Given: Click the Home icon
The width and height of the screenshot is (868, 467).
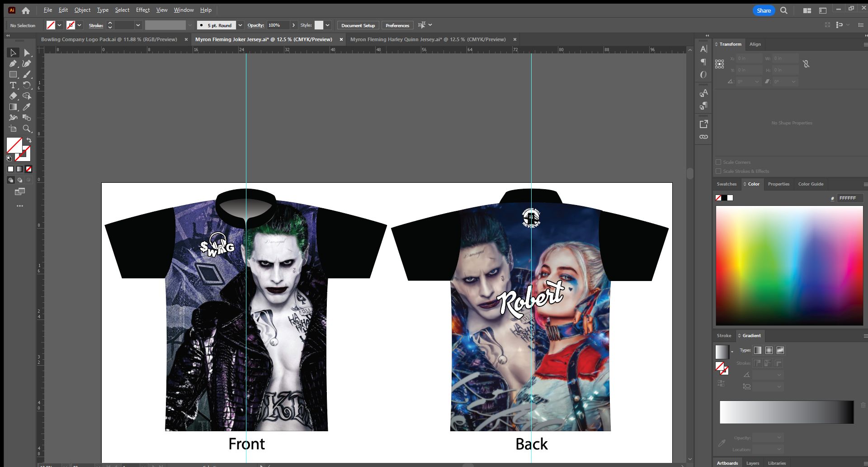Looking at the screenshot, I should [26, 10].
